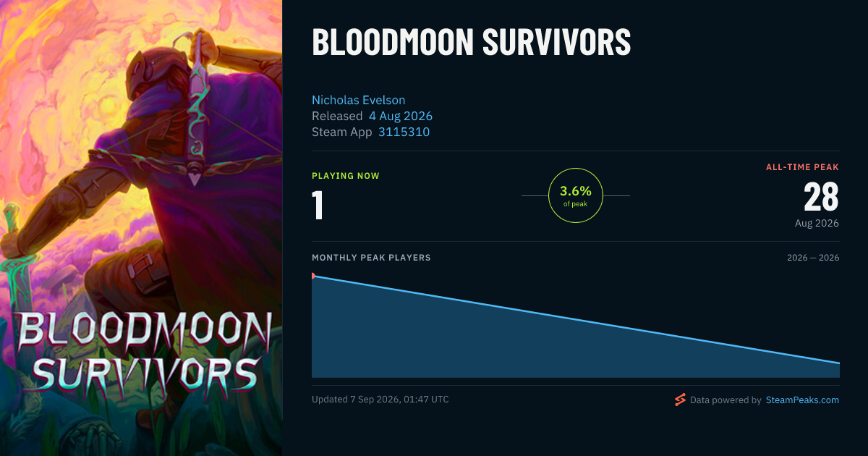Click the orange peak marker on chart
Image resolution: width=868 pixels, height=456 pixels.
(x=313, y=276)
